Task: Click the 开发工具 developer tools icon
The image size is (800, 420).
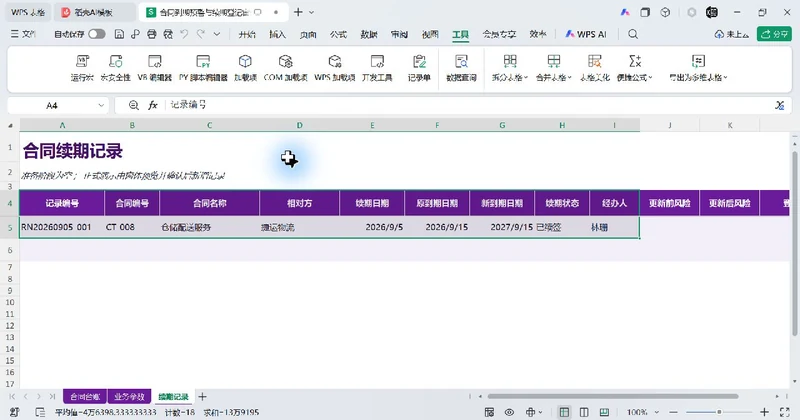Action: [377, 62]
